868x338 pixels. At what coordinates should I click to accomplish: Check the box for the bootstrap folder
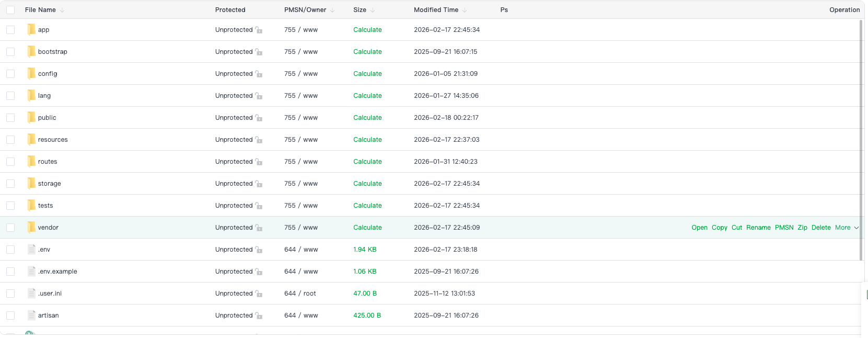(x=10, y=52)
